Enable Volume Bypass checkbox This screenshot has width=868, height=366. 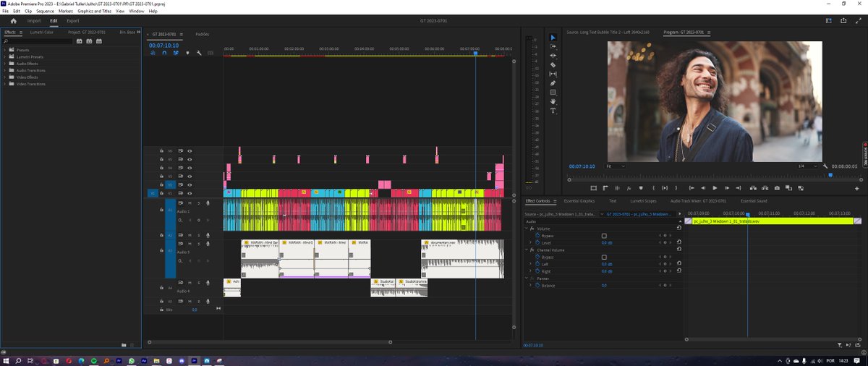(604, 236)
